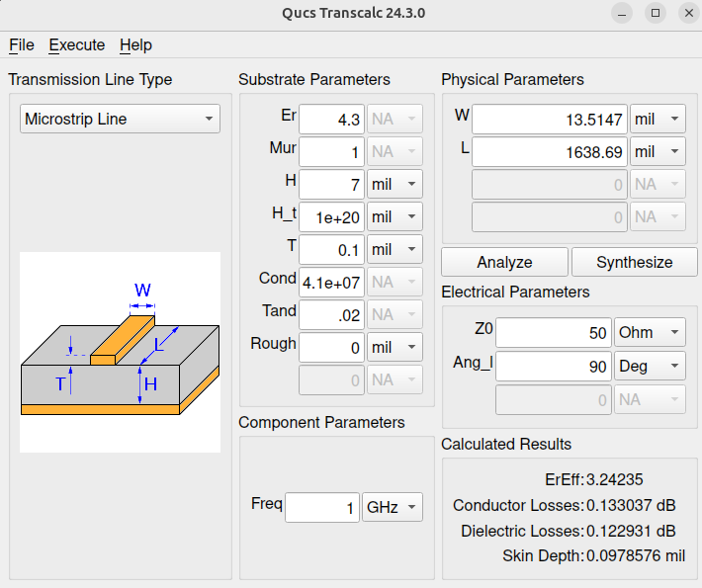Click the microstrip line diagram image
This screenshot has width=702, height=588.
[120, 352]
